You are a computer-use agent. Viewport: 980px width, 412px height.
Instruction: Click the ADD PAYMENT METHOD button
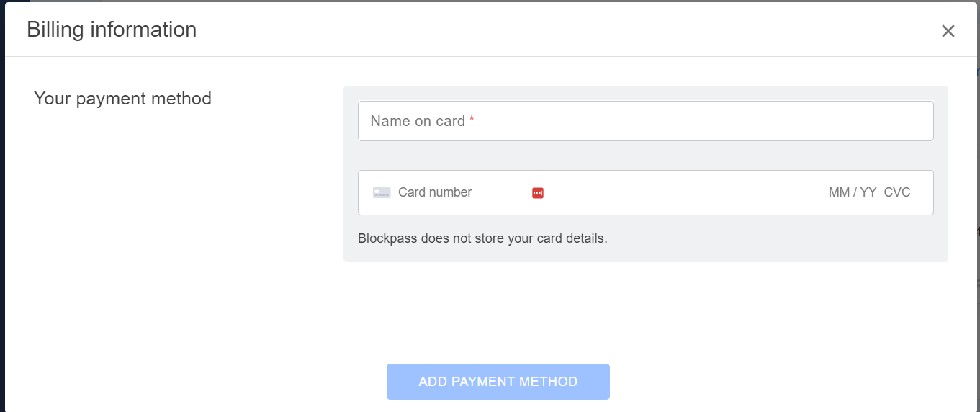(x=498, y=382)
